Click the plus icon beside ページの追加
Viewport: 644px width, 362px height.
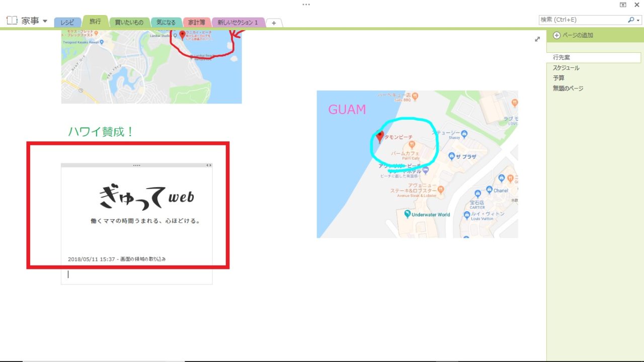click(x=556, y=35)
